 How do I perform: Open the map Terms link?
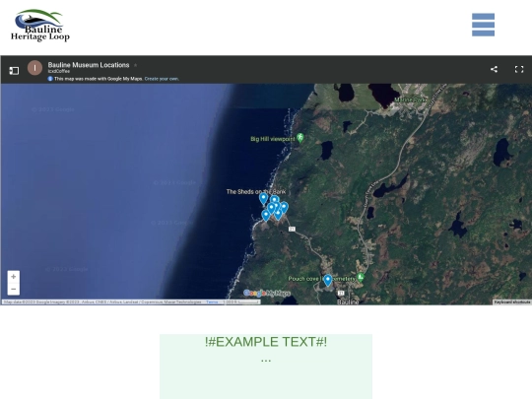[x=212, y=302]
